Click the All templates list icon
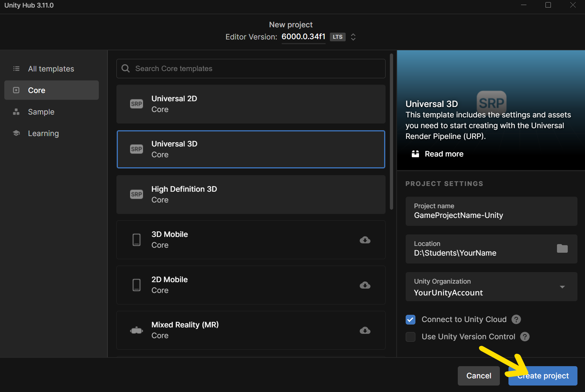The height and width of the screenshot is (392, 585). point(16,69)
